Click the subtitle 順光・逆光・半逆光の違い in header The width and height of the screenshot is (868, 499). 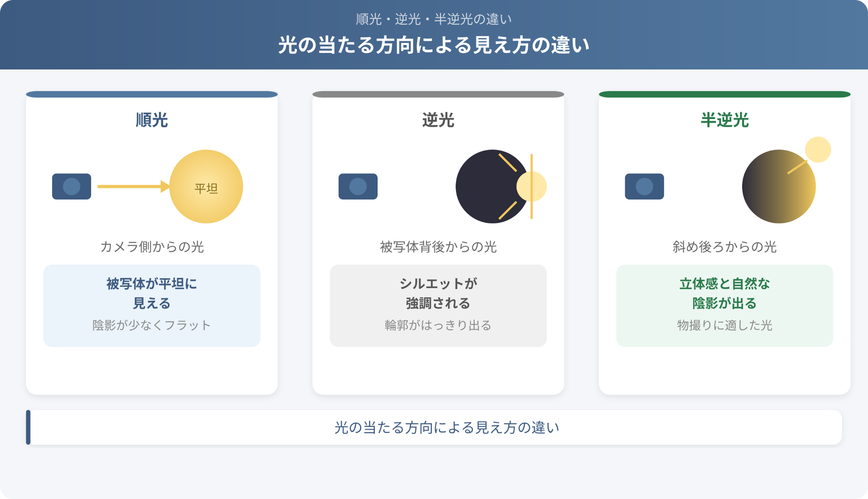tap(434, 19)
